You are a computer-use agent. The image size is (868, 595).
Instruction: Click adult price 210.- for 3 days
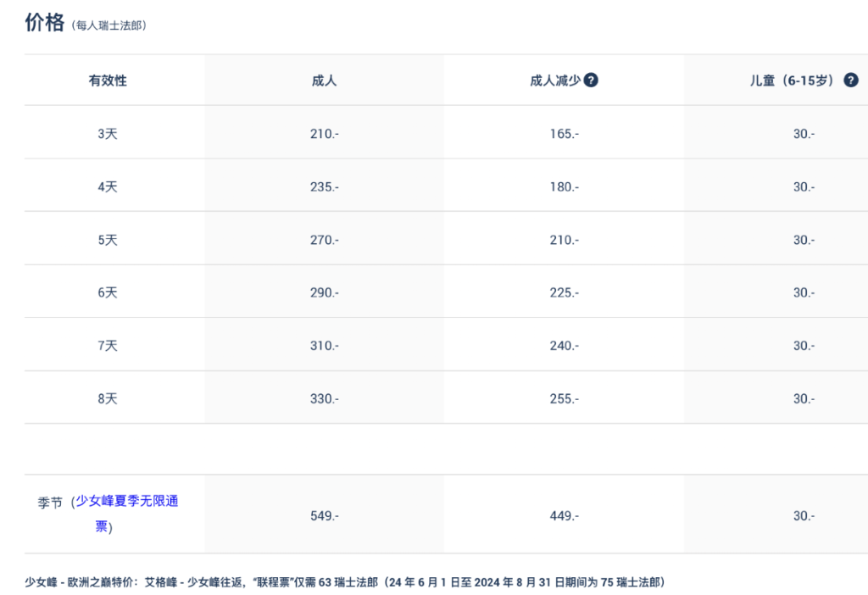pos(325,134)
